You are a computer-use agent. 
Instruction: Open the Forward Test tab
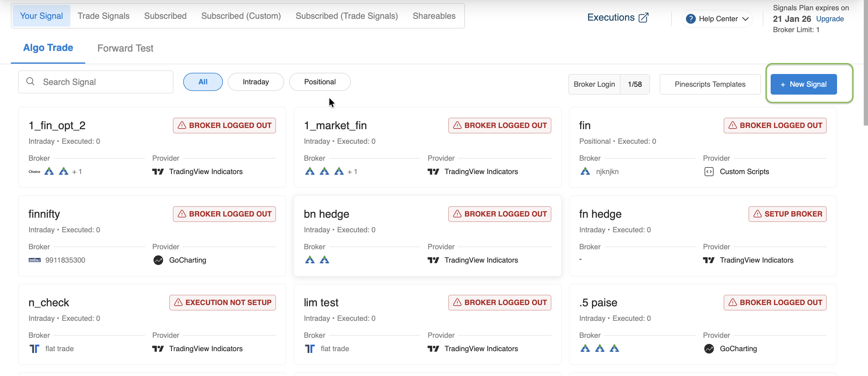[125, 48]
